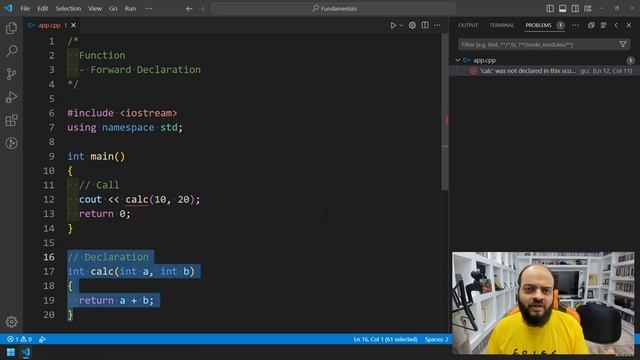This screenshot has height=360, width=640.
Task: Click the Fundamentals command center search box
Action: point(333,9)
